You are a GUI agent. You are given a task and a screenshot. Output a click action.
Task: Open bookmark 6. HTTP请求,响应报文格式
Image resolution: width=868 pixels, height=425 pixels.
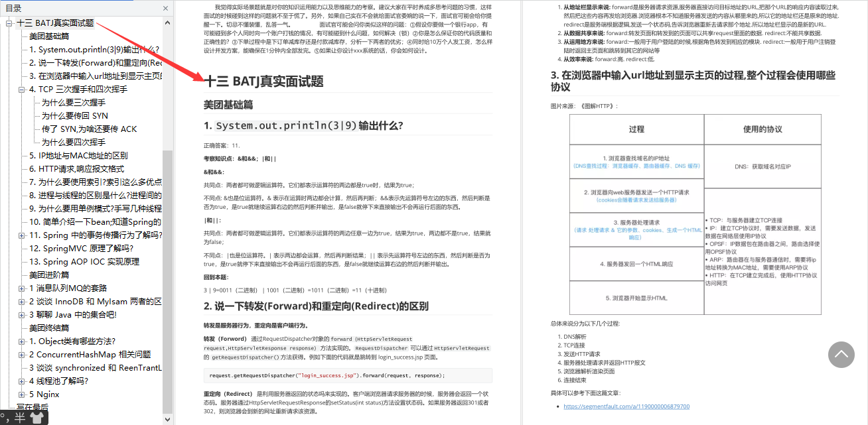(x=76, y=169)
